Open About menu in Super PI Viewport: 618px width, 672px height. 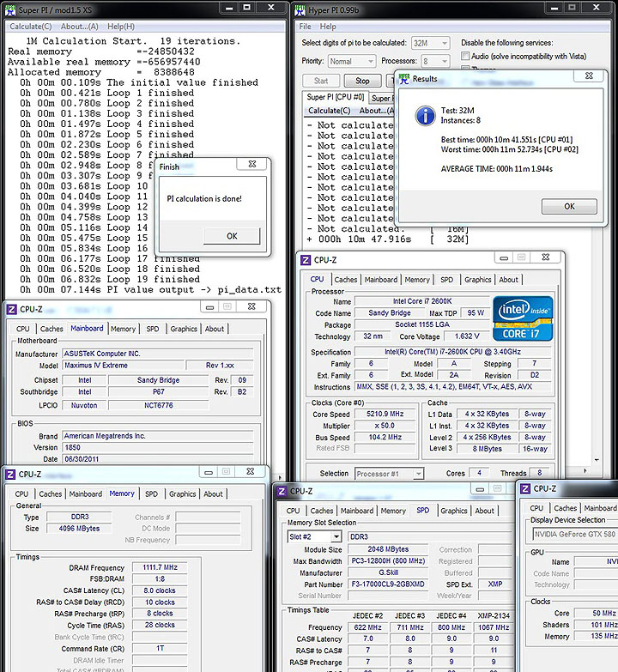[x=79, y=27]
